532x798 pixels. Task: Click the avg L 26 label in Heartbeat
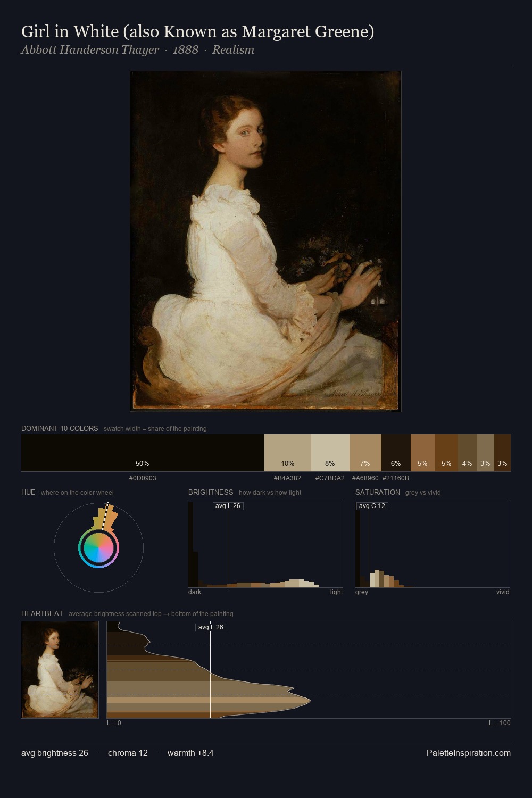pos(211,627)
